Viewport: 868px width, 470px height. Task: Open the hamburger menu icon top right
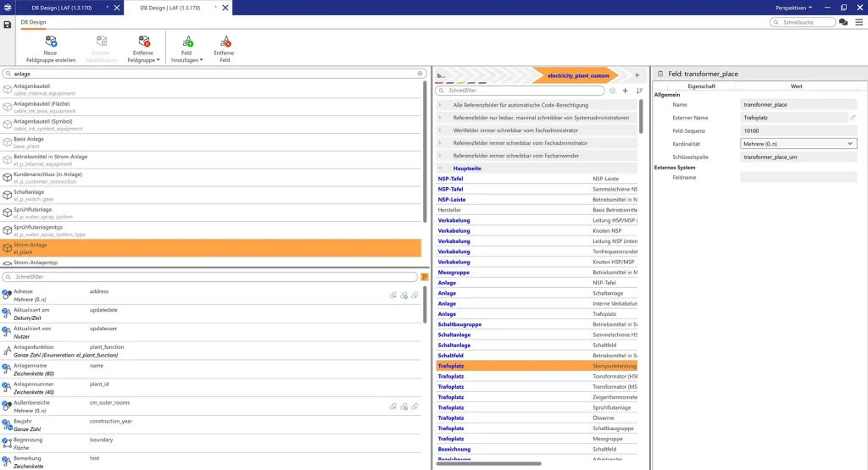click(x=860, y=22)
